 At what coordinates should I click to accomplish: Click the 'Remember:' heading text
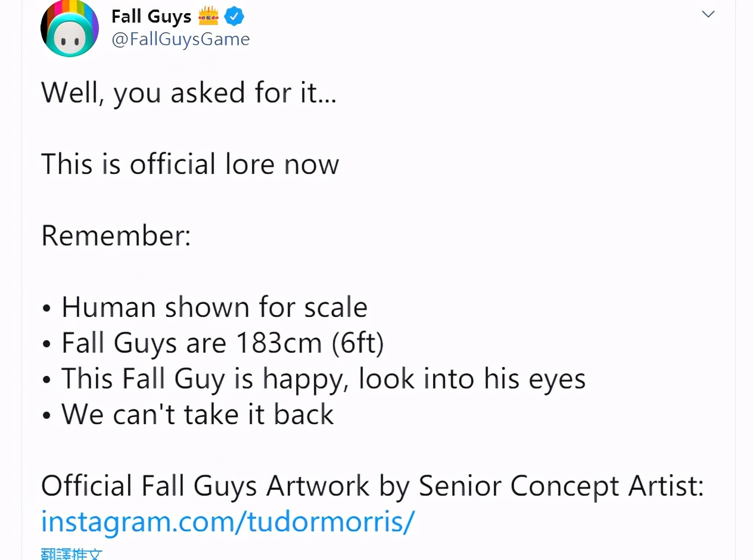click(x=116, y=235)
